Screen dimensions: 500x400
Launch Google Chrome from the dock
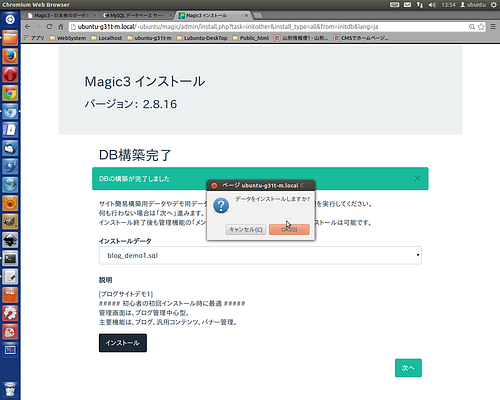coord(10,93)
